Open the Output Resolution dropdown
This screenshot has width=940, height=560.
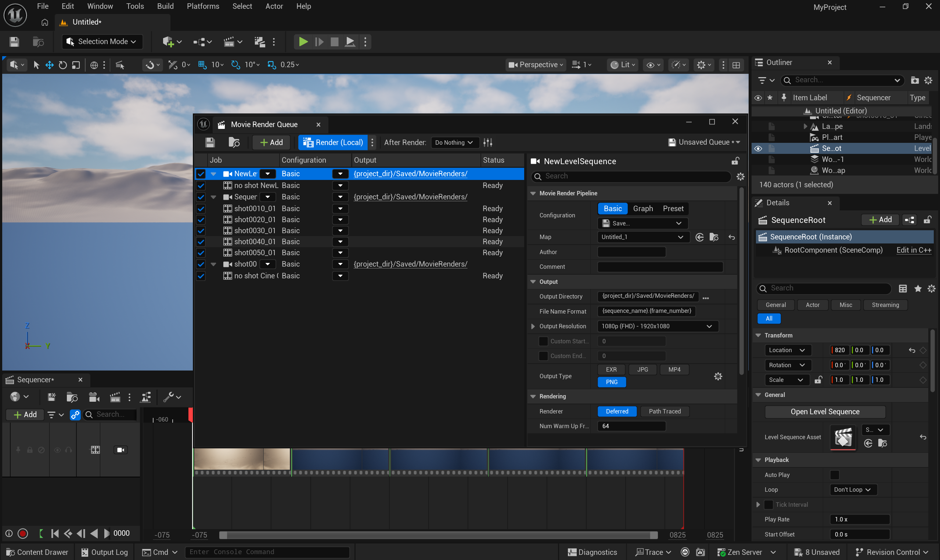657,326
